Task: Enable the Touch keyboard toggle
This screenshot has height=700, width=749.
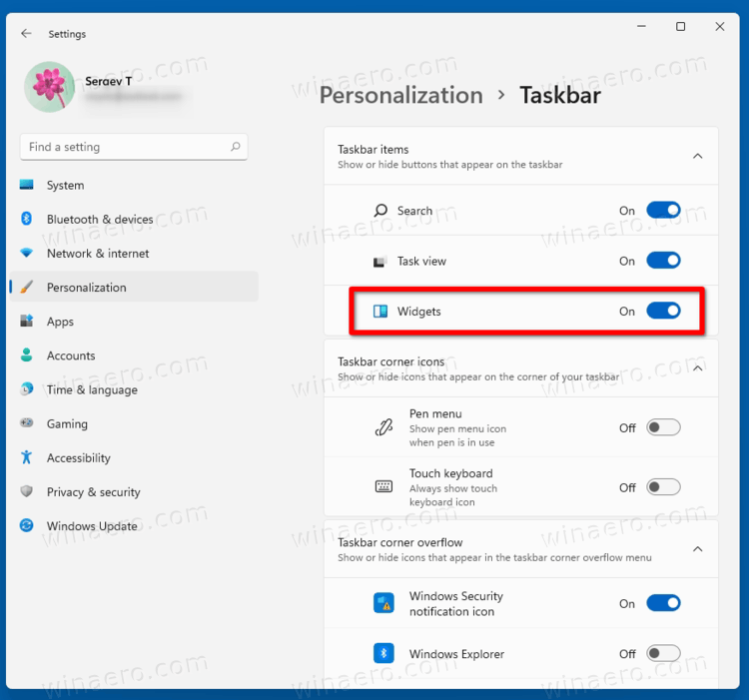Action: pyautogui.click(x=663, y=487)
